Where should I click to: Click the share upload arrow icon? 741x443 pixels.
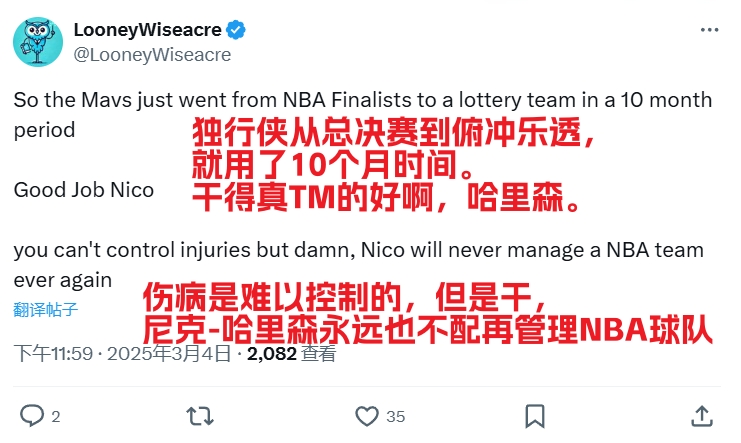pos(703,415)
